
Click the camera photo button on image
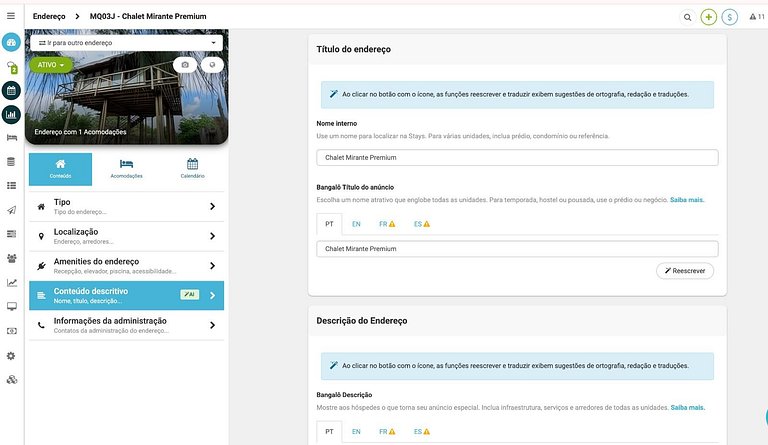[x=185, y=65]
